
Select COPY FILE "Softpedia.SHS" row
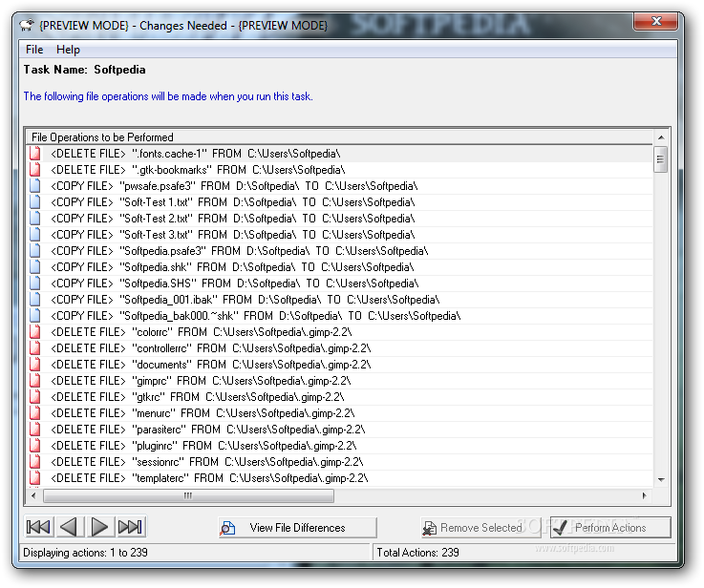tap(339, 283)
